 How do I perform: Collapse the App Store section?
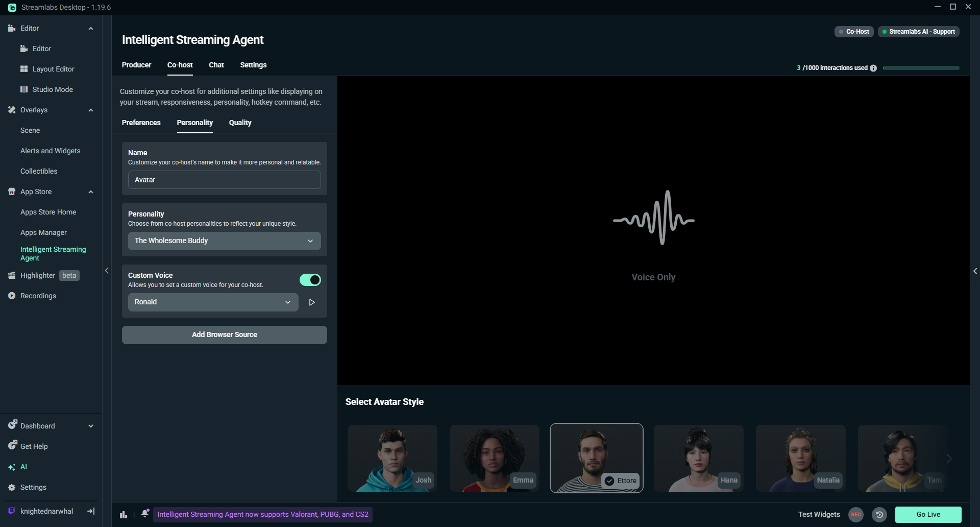pos(91,191)
